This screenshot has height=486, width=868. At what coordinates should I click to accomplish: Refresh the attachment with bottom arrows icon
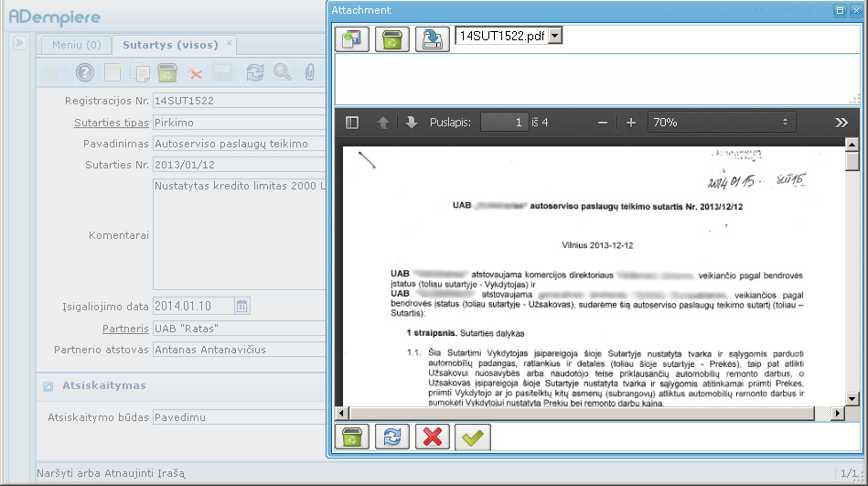coord(392,437)
